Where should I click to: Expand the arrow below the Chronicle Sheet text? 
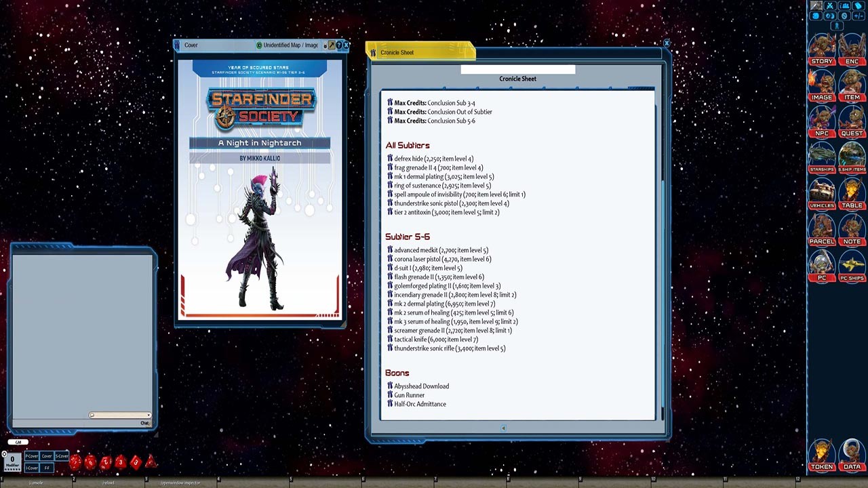coord(503,428)
